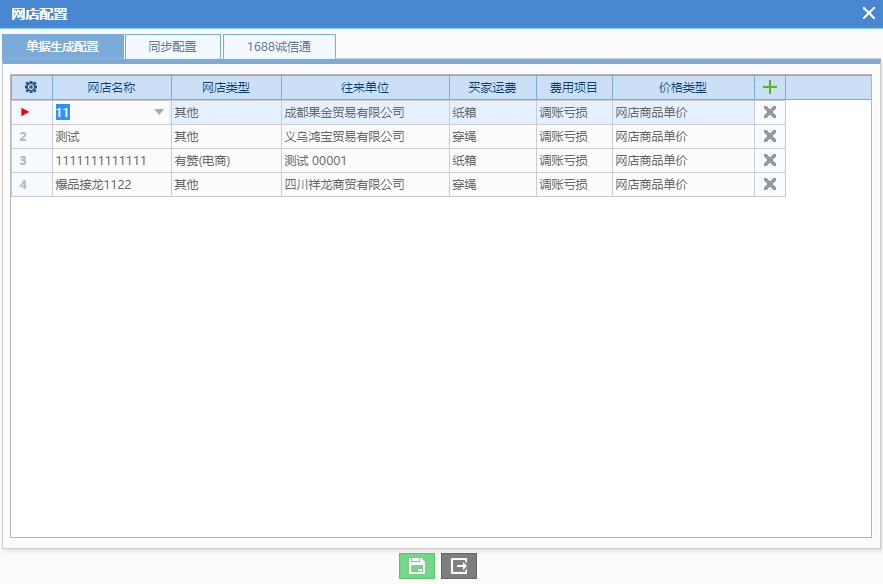
Task: Save configuration with green disk button
Action: point(417,566)
